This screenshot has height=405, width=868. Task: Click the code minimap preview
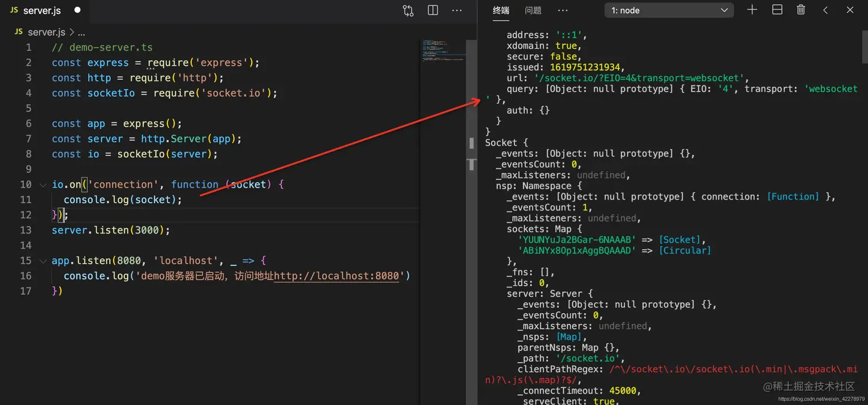(443, 50)
